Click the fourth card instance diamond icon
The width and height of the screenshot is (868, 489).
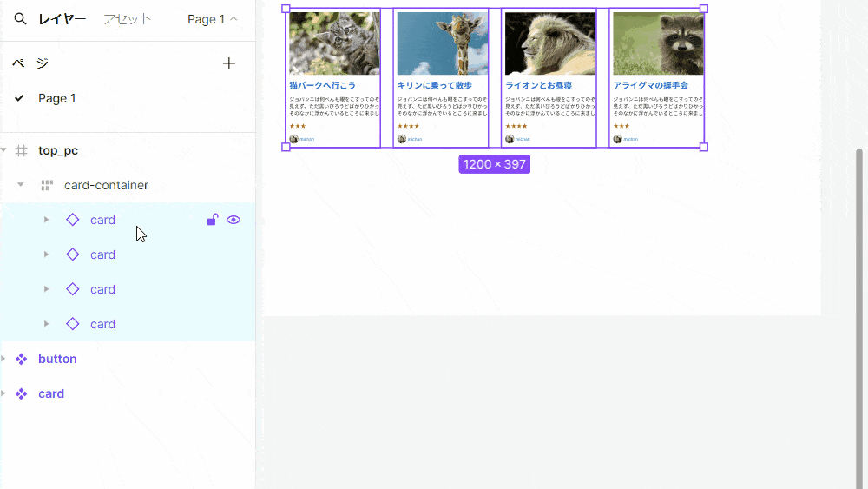[x=73, y=324]
